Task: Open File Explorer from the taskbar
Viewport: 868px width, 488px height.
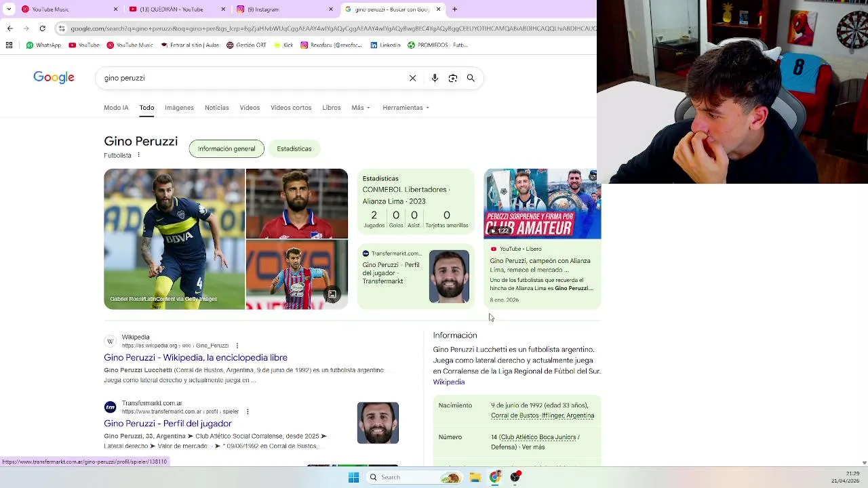Action: click(475, 477)
